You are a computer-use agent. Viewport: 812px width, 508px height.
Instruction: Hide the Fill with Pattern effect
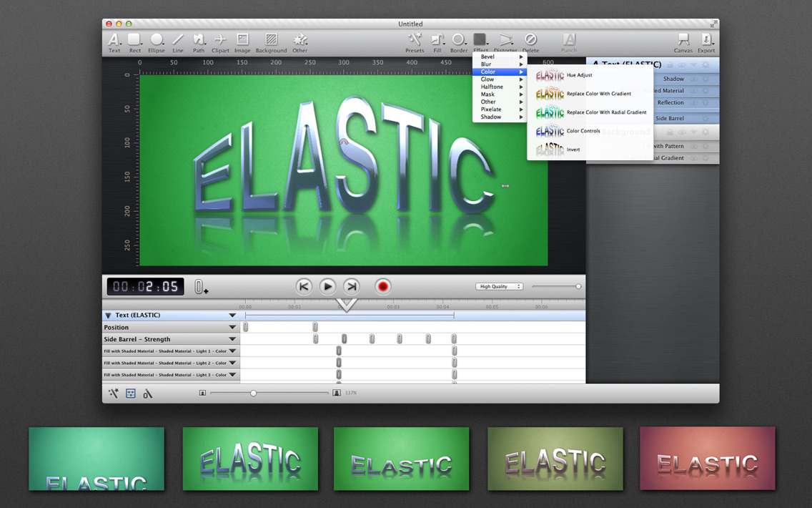(x=693, y=146)
